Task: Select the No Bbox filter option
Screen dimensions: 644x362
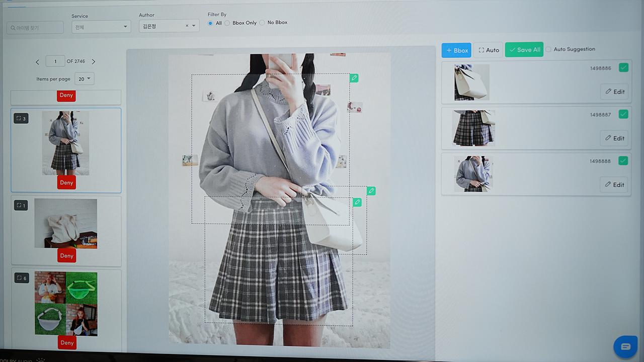Action: coord(262,23)
